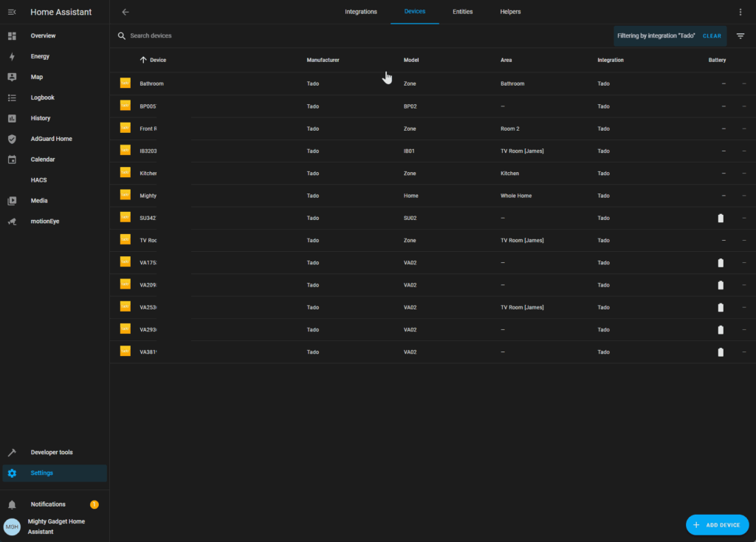756x542 pixels.
Task: Open Notifications panel
Action: (48, 504)
